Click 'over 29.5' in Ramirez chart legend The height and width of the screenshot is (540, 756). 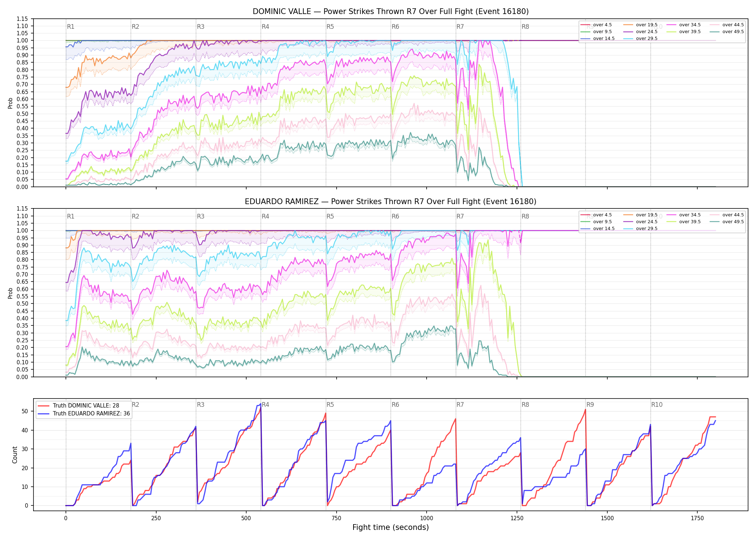(x=640, y=229)
